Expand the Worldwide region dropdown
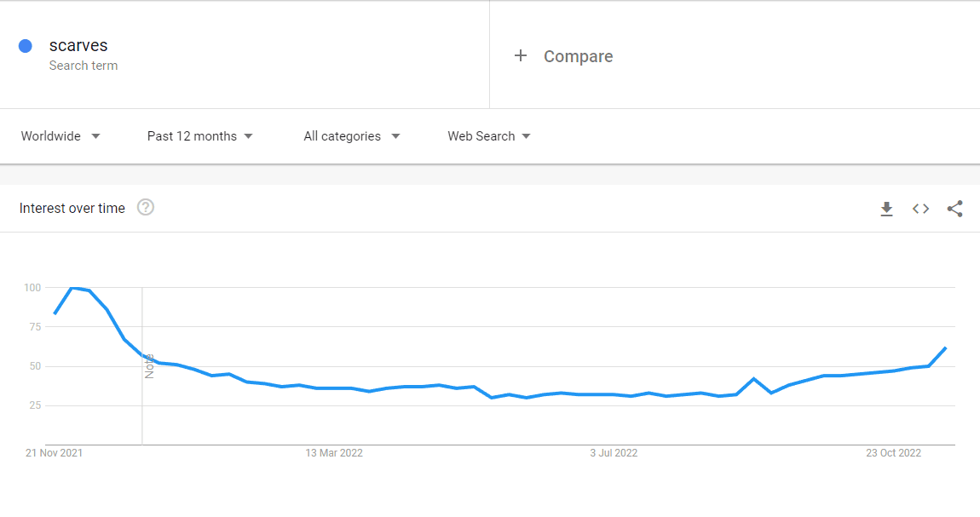The image size is (980, 517). (x=61, y=136)
